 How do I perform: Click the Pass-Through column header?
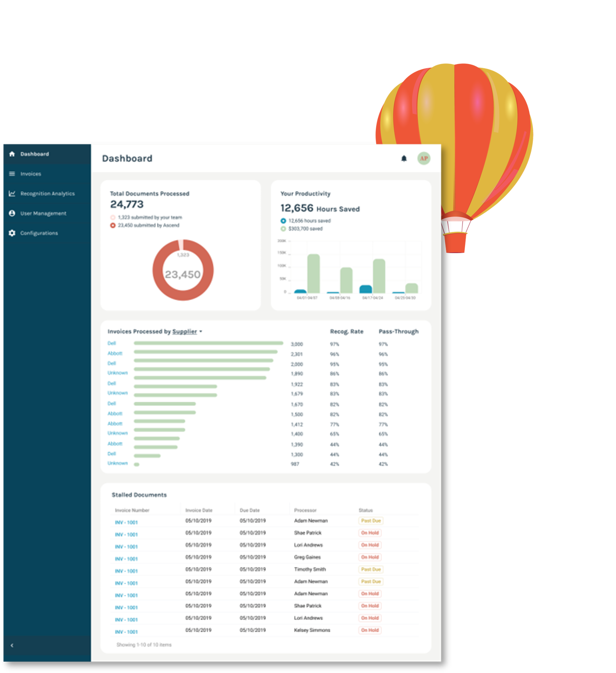coord(399,332)
